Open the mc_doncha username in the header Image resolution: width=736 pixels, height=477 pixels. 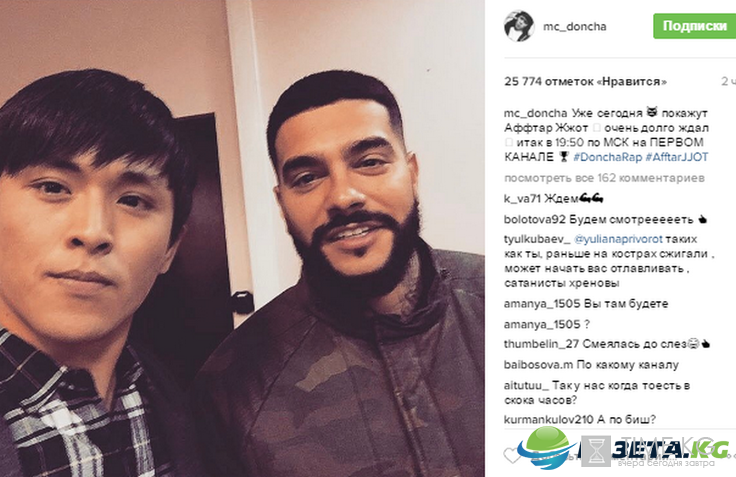[575, 27]
